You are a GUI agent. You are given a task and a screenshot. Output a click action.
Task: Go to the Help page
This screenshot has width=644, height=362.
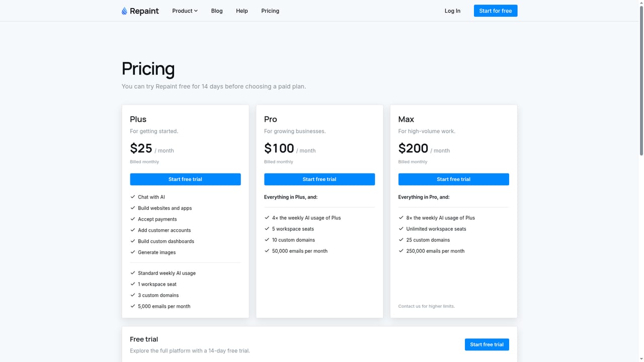pos(242,11)
